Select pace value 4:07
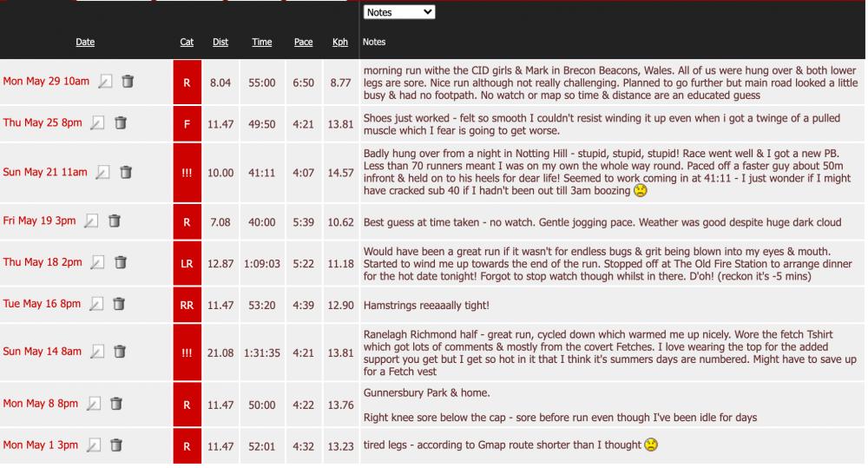 [303, 173]
